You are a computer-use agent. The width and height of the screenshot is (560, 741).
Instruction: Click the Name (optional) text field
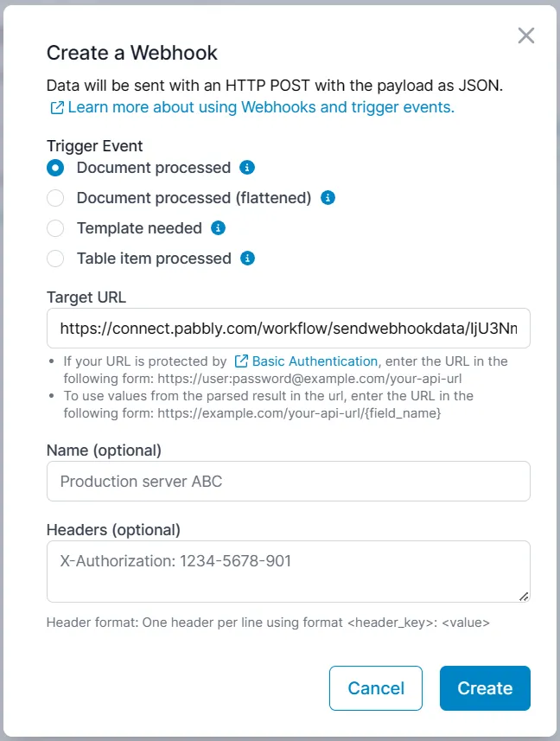point(289,482)
